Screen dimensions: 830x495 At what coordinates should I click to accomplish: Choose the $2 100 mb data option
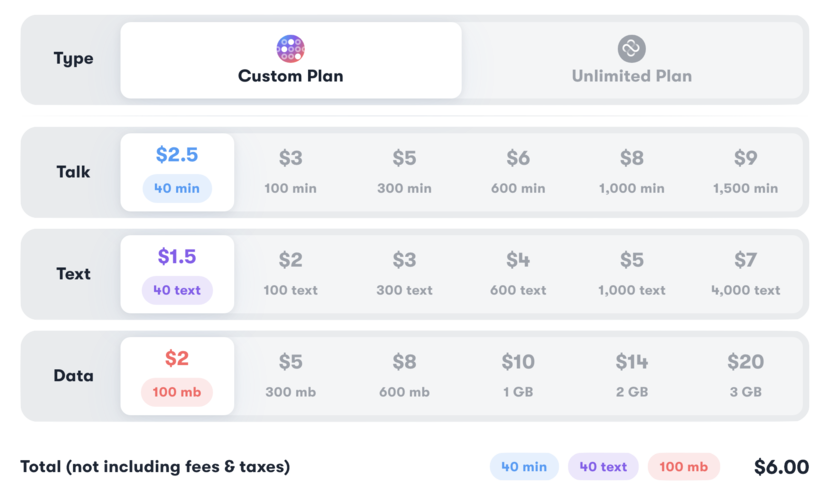pyautogui.click(x=177, y=375)
